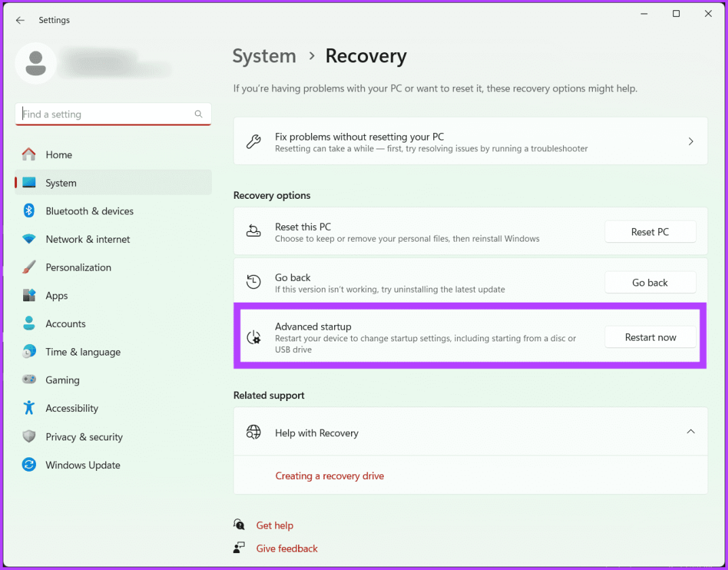
Task: Click the search magnifier icon
Action: (198, 114)
